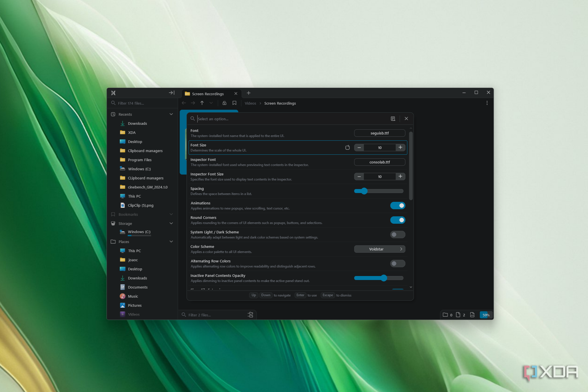
Task: Click Videos in the breadcrumb path
Action: pos(250,103)
